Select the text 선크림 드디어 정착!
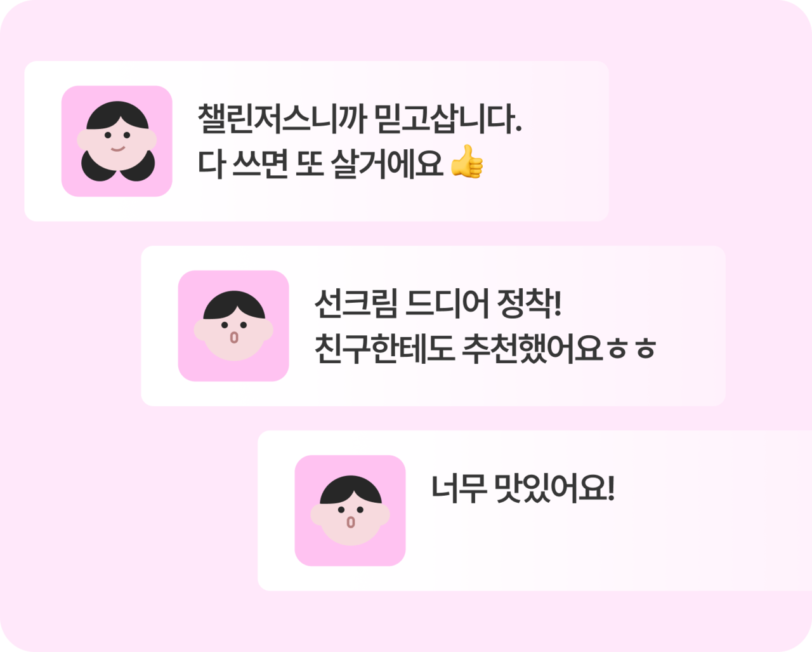The height and width of the screenshot is (652, 812). point(438,303)
